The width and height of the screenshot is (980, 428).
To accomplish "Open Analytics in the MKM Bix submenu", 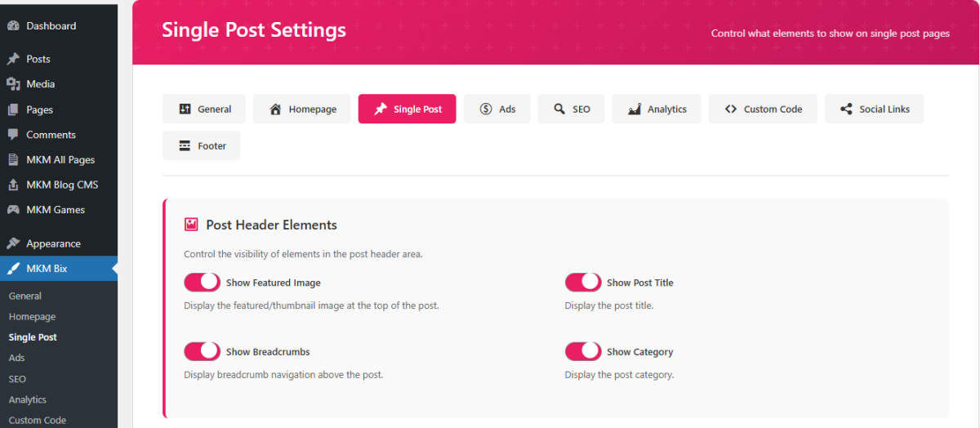I will pyautogui.click(x=27, y=400).
